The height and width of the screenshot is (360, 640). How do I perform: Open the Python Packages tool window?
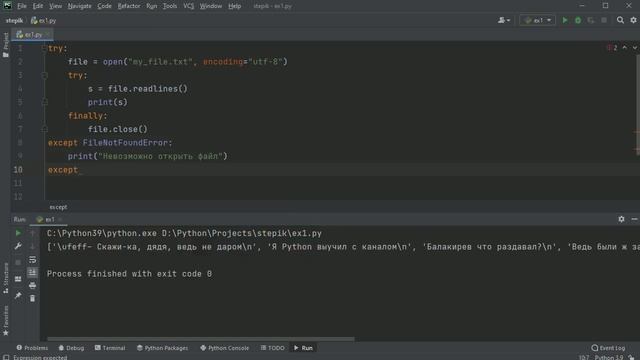[162, 348]
